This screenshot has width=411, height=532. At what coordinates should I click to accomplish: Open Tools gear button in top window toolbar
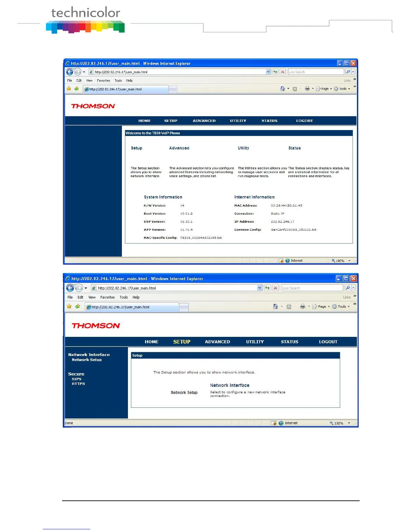point(342,89)
